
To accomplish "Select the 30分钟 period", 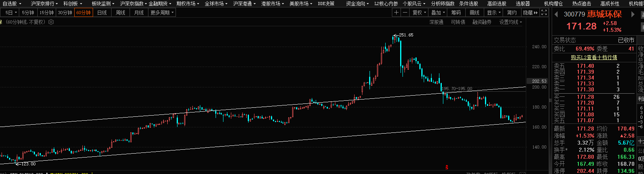I will point(65,13).
